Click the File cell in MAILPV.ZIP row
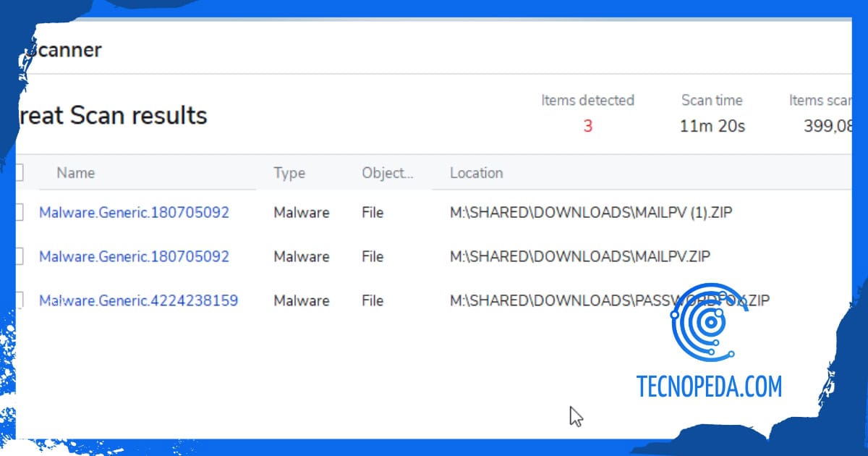This screenshot has height=456, width=868. coord(373,256)
